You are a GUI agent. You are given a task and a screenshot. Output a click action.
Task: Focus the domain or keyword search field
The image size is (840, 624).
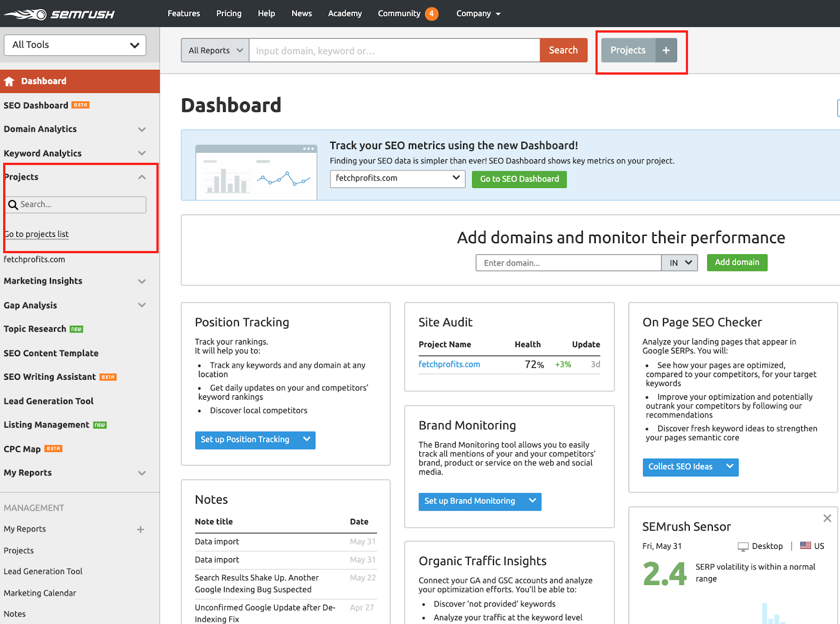pos(394,50)
